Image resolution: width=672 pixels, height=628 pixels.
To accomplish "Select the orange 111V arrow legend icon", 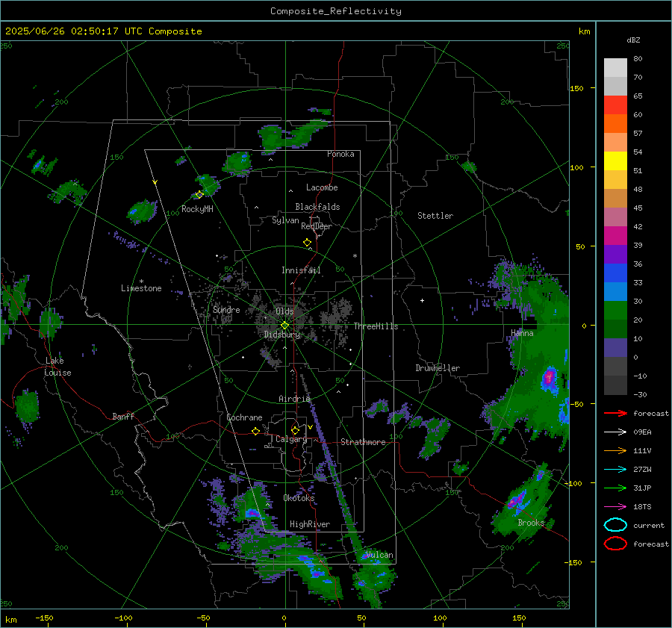I will coord(615,450).
